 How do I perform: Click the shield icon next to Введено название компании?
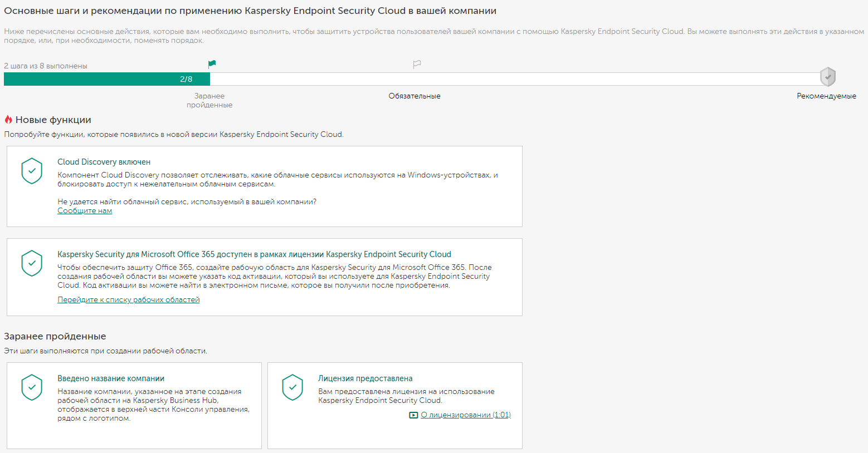pyautogui.click(x=32, y=387)
